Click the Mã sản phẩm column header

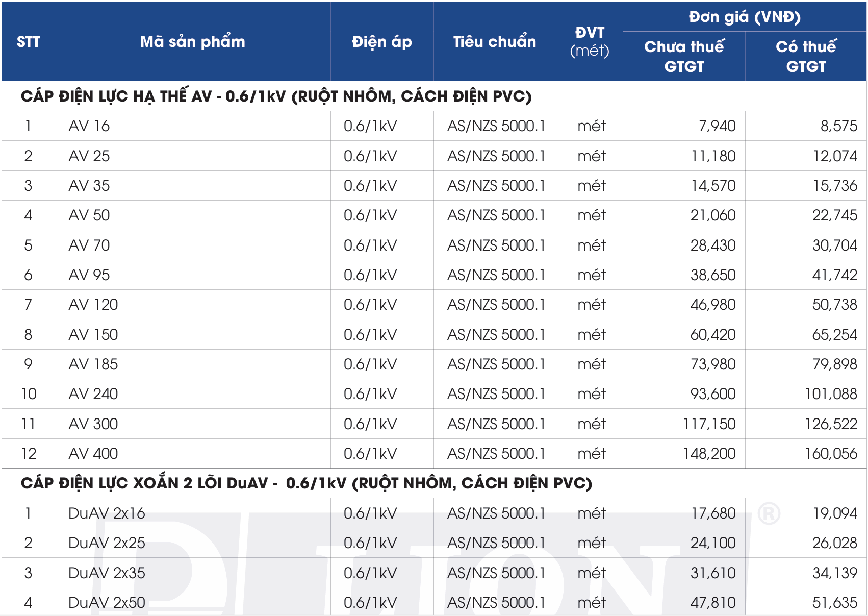tap(192, 42)
